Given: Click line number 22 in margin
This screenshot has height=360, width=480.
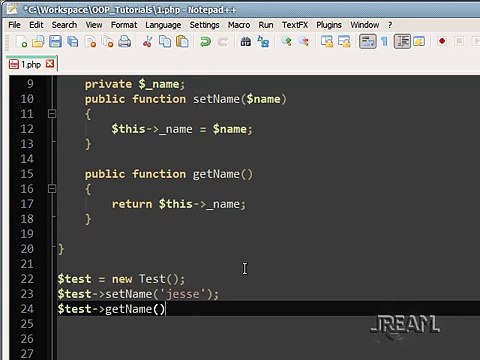Looking at the screenshot, I should pyautogui.click(x=27, y=279).
